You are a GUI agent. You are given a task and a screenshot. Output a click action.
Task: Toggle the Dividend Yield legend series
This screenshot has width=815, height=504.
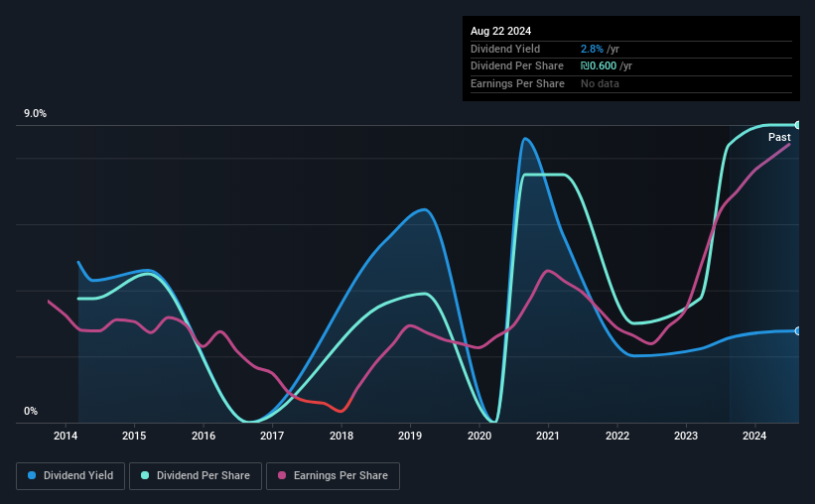click(70, 476)
